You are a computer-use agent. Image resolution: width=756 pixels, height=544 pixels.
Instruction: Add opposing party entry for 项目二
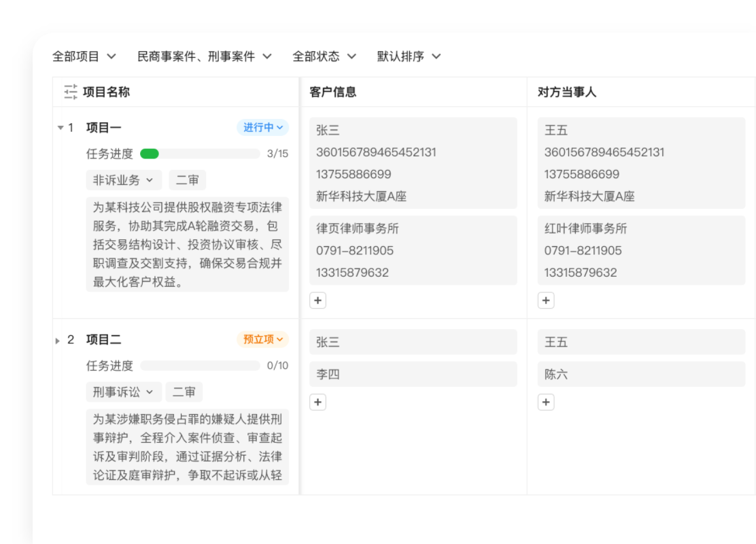click(x=546, y=402)
